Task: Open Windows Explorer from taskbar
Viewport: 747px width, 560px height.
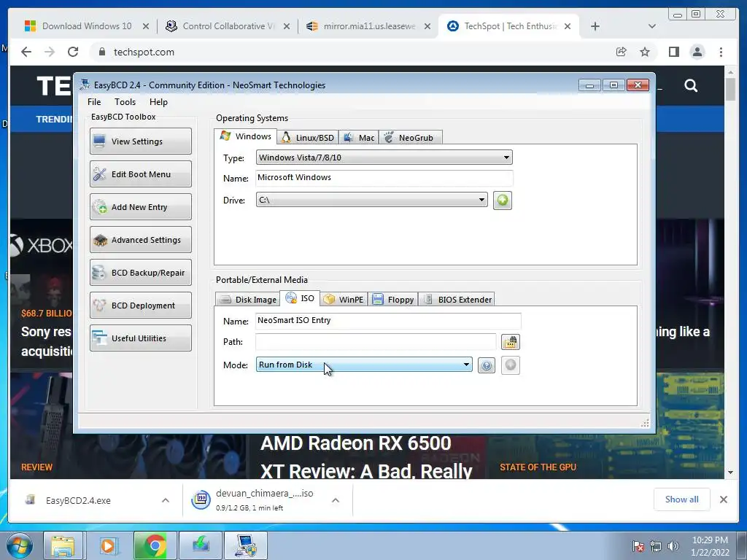Action: tap(63, 545)
